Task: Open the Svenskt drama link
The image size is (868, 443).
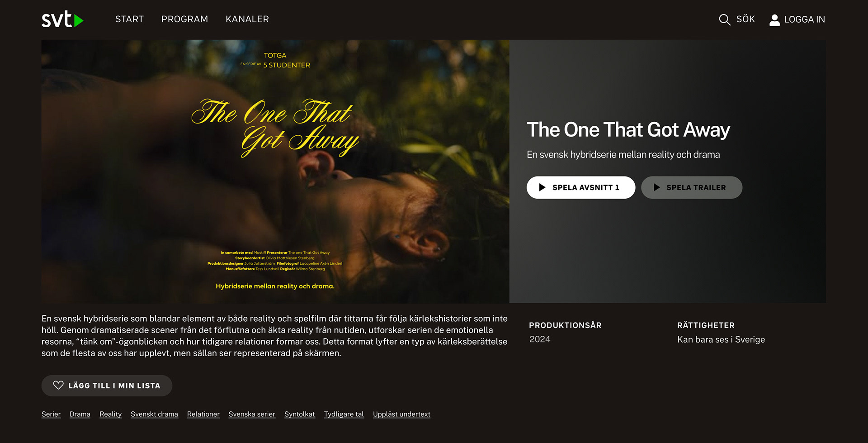Action: [154, 414]
